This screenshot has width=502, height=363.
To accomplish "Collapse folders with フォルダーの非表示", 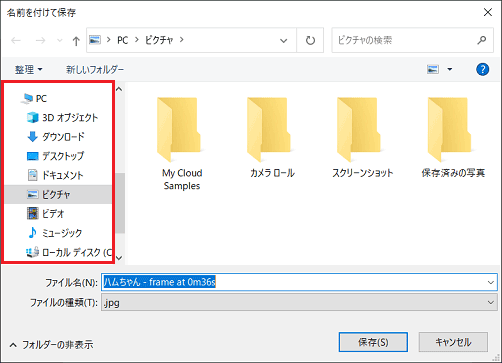I will [51, 345].
